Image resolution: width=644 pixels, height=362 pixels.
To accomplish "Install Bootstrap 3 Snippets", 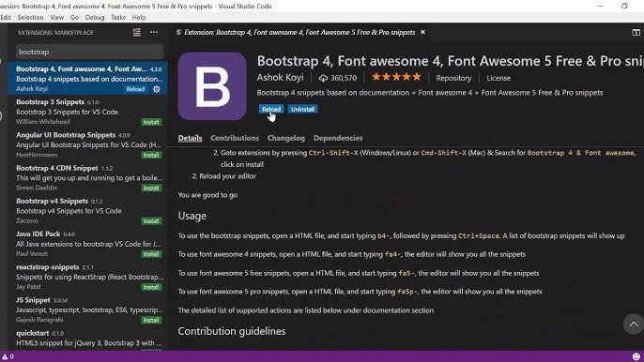I will [x=151, y=122].
